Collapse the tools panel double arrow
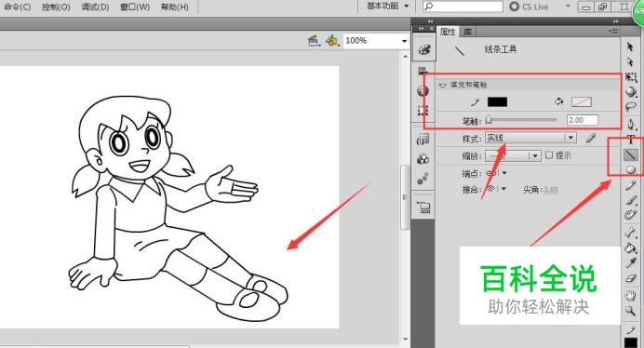This screenshot has width=644, height=348. (616, 21)
